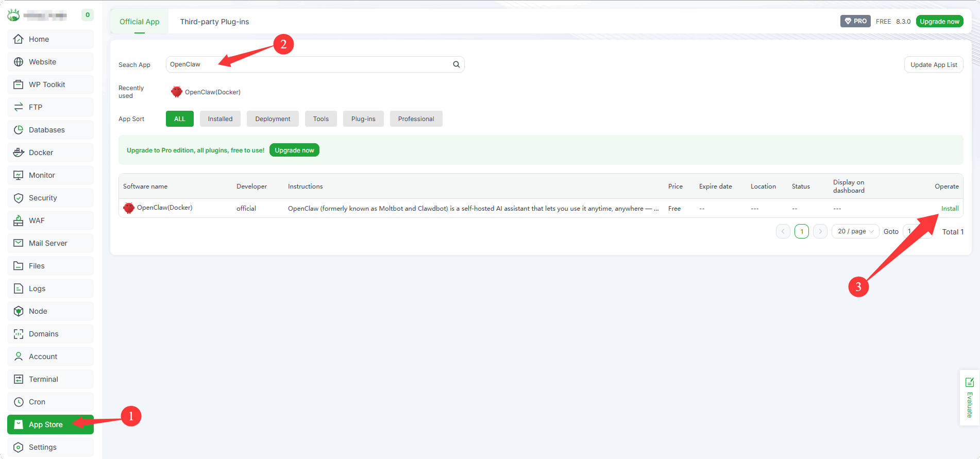The height and width of the screenshot is (459, 980).
Task: Click the OpenClaw icon in the table row
Action: (x=129, y=208)
